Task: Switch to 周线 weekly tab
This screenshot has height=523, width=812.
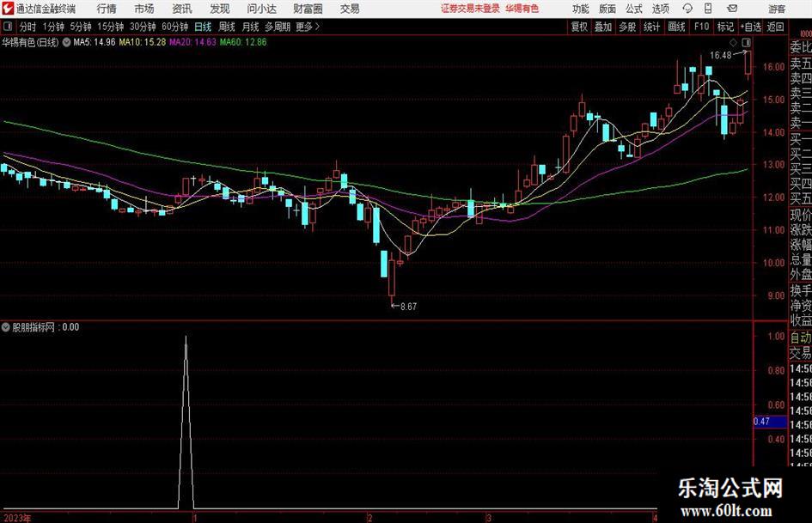Action: (x=226, y=27)
